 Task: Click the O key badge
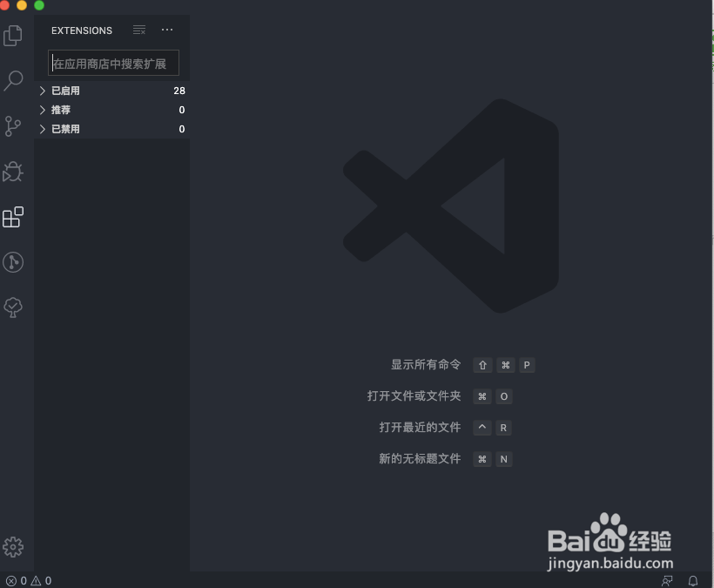[x=504, y=396]
